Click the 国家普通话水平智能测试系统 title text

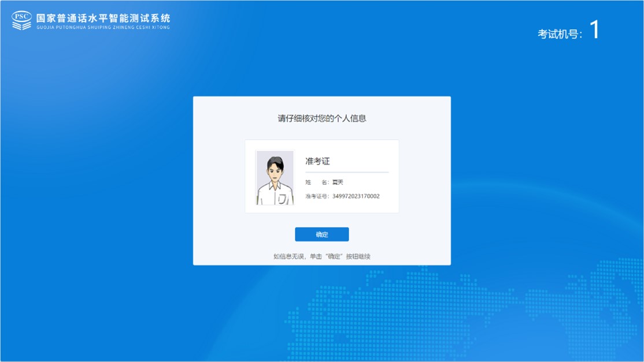click(x=103, y=18)
